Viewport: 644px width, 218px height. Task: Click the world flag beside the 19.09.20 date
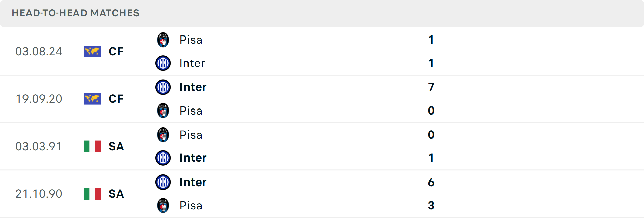92,99
